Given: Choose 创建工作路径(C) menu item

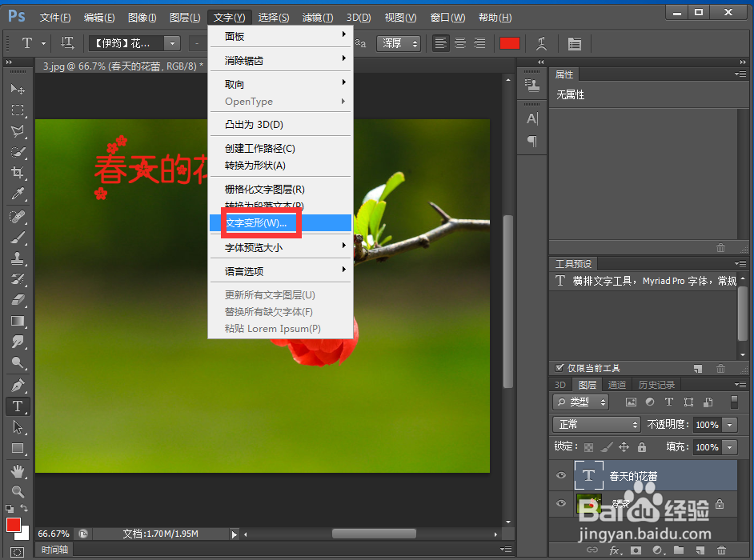Looking at the screenshot, I should (280, 149).
